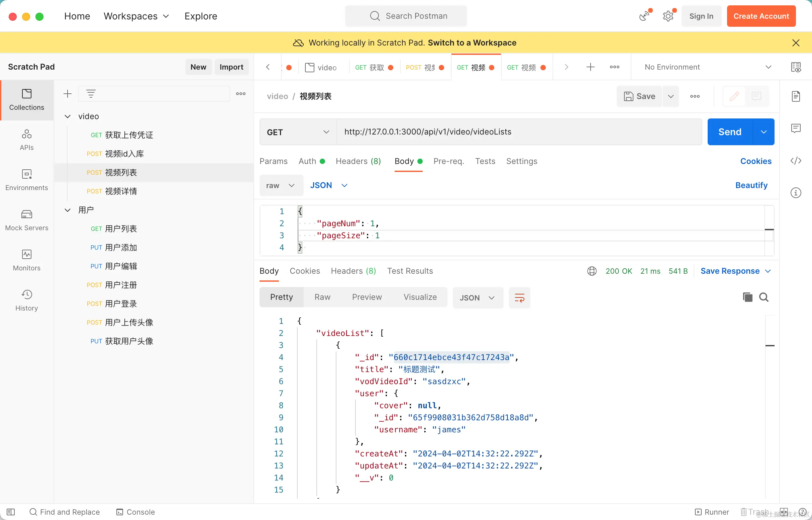Collapse the video collection folder
The width and height of the screenshot is (812, 520).
[x=68, y=116]
